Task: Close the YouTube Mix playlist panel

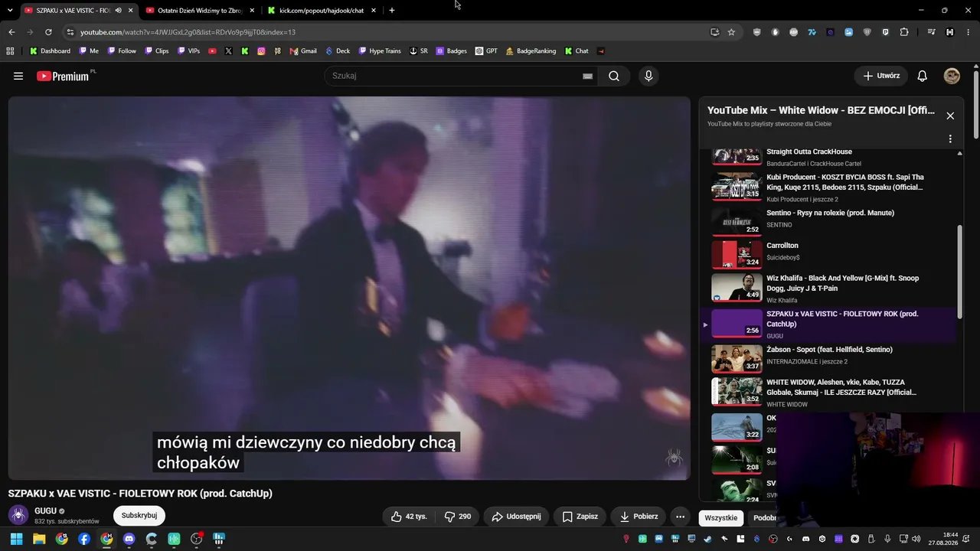Action: coord(950,116)
